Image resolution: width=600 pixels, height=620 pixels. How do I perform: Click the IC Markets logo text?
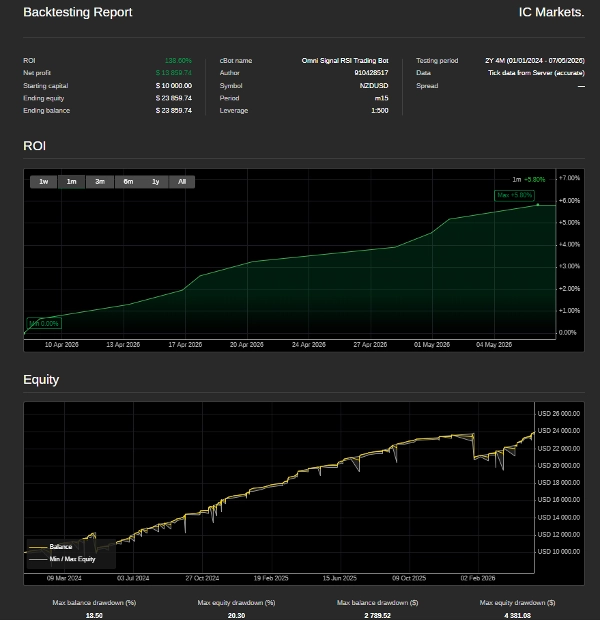click(x=551, y=12)
